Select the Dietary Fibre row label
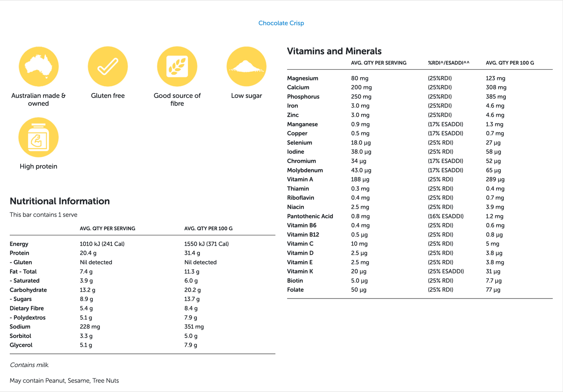563x392 pixels. (x=27, y=308)
